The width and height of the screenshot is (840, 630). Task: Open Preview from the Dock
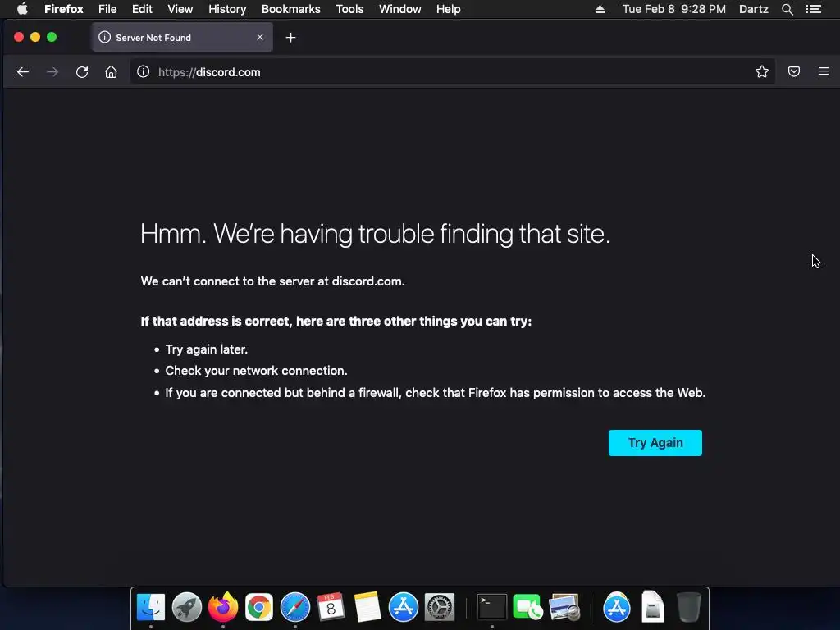564,608
